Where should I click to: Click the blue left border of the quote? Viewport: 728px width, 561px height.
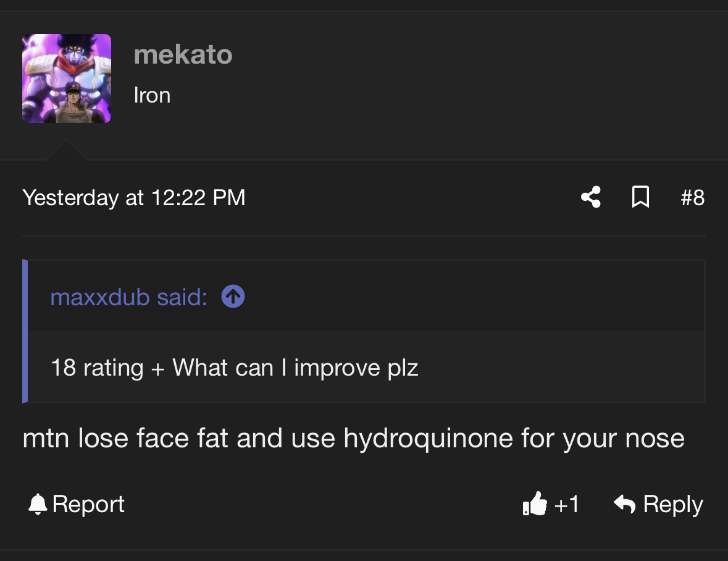(25, 331)
